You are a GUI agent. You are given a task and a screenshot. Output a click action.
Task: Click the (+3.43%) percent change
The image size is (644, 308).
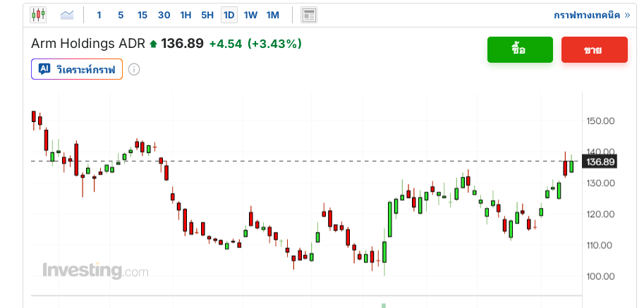pos(274,44)
